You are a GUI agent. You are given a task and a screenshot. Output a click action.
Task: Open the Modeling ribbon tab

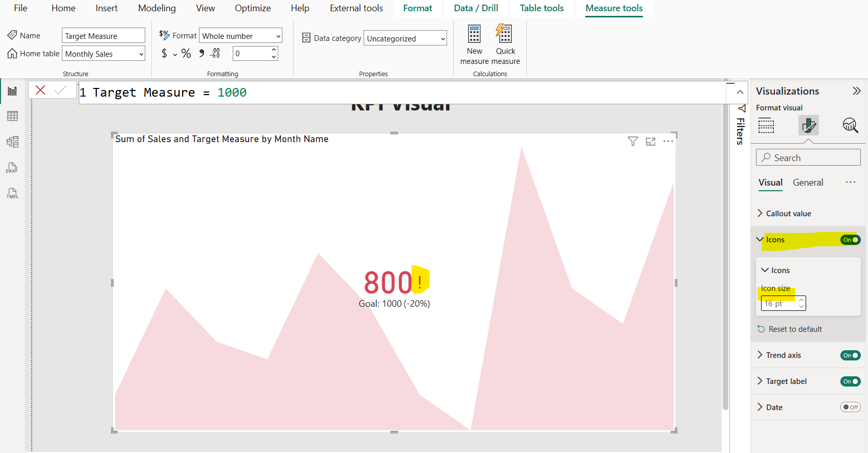point(157,8)
